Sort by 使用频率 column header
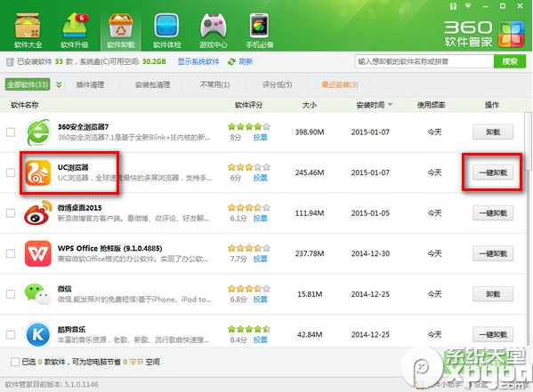This screenshot has width=533, height=392. 431,105
